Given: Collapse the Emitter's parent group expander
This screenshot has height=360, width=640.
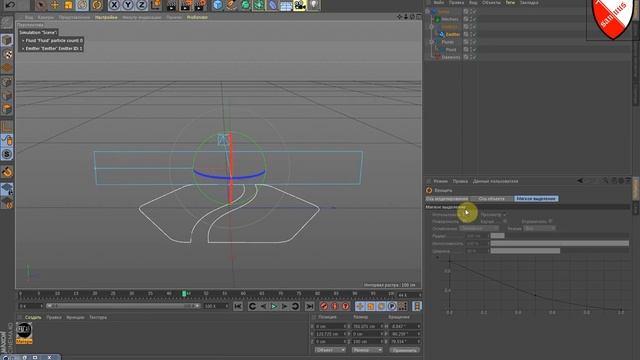Looking at the screenshot, I should click(x=431, y=27).
